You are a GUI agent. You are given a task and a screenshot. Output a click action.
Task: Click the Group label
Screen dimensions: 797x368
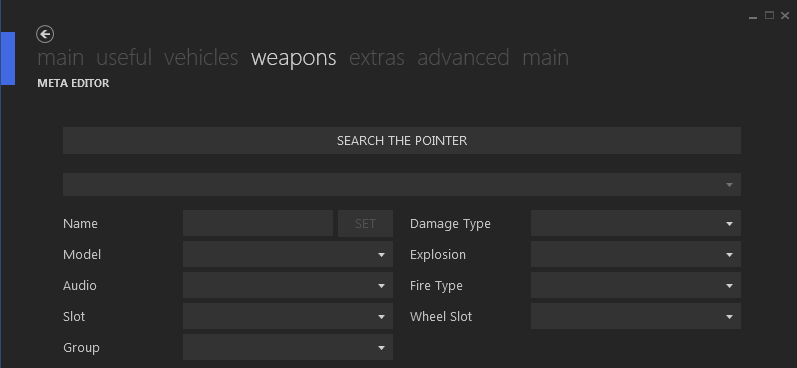tap(81, 348)
